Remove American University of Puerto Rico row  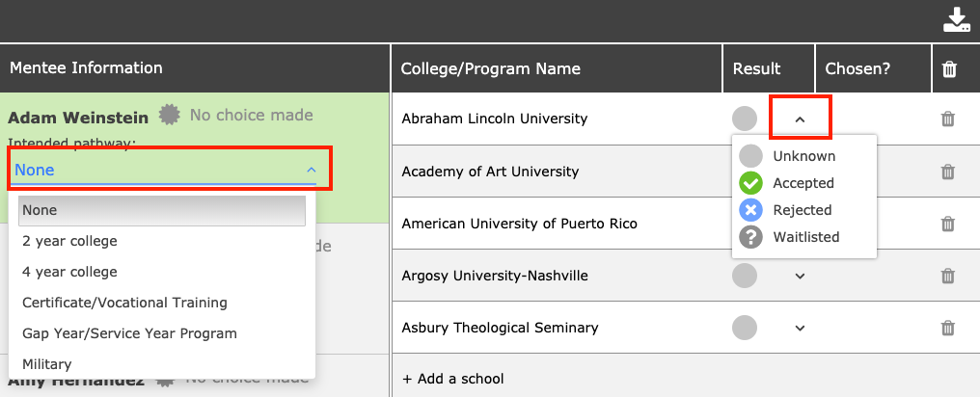pyautogui.click(x=948, y=224)
